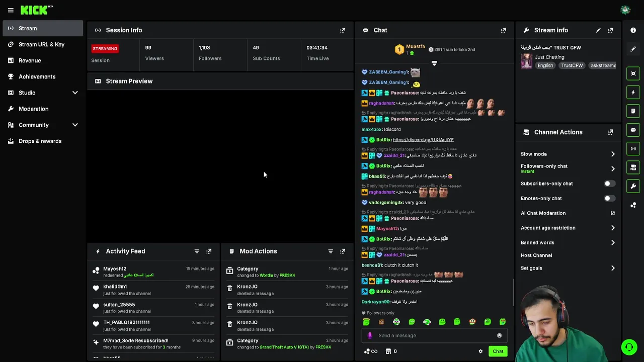Open the emoji picker in message box
The image size is (644, 362).
click(x=499, y=335)
